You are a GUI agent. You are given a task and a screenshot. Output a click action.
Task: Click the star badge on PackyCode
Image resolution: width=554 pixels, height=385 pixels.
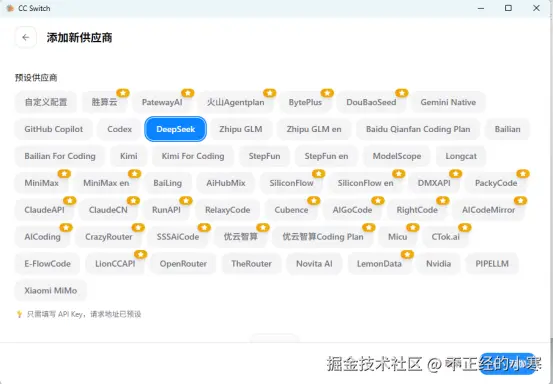523,174
